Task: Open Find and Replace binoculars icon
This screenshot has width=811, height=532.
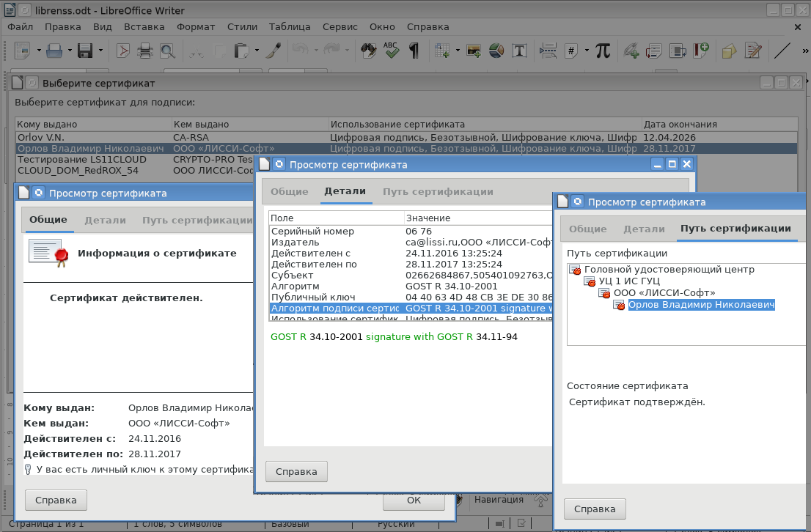Action: pos(369,51)
